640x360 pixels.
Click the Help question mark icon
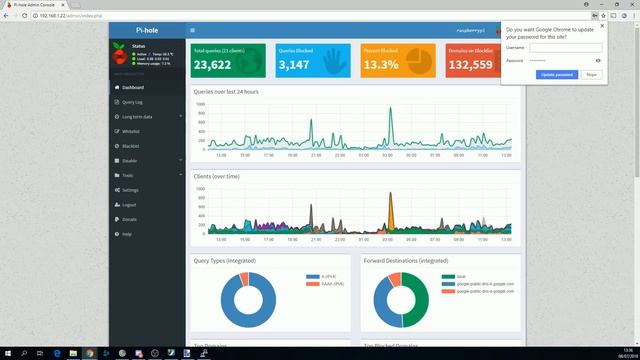click(117, 234)
